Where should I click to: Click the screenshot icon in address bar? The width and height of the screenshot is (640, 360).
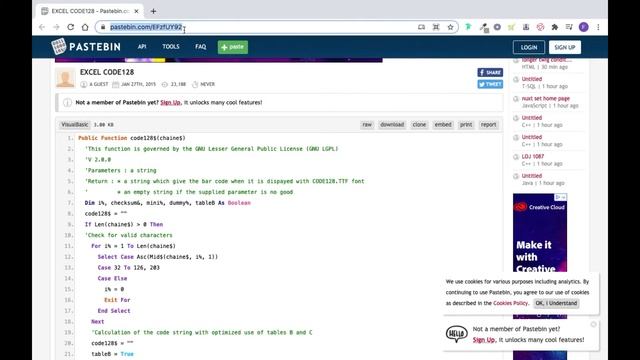pyautogui.click(x=436, y=27)
